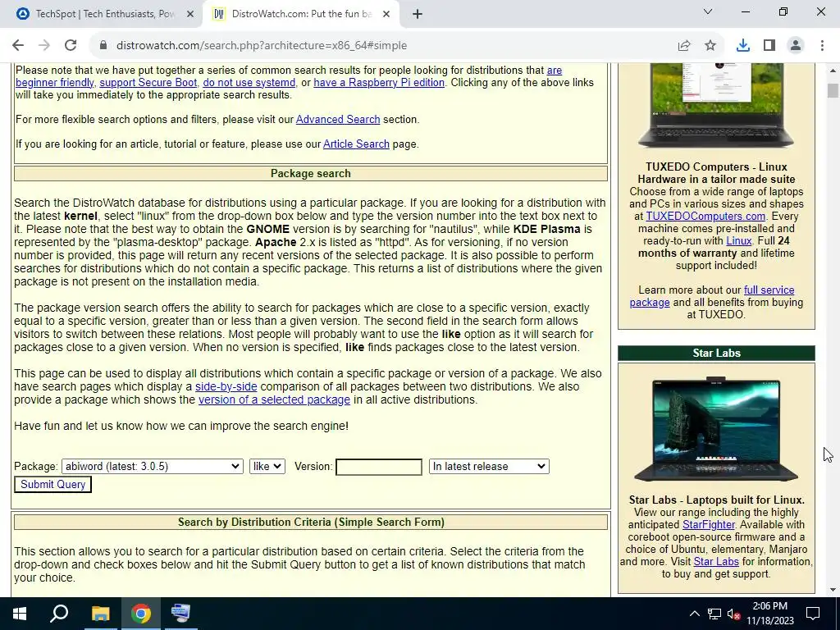840x630 pixels.
Task: Click the scrollbar up arrow
Action: pyautogui.click(x=832, y=71)
